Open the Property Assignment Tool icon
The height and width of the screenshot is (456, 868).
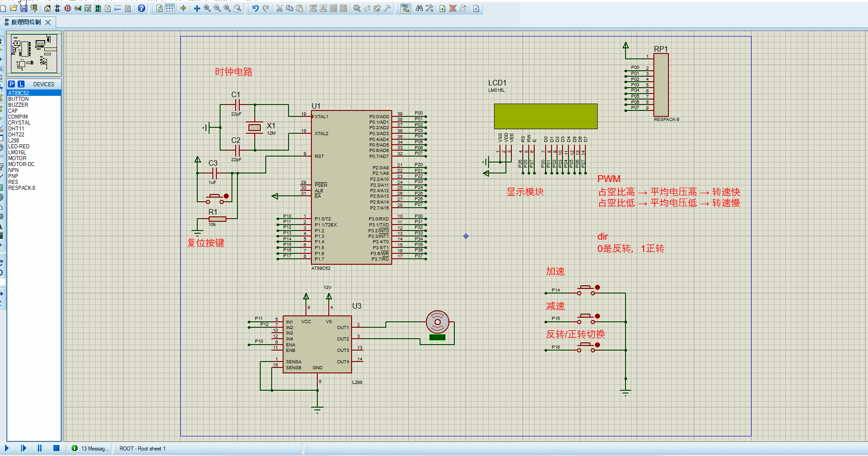[x=429, y=8]
